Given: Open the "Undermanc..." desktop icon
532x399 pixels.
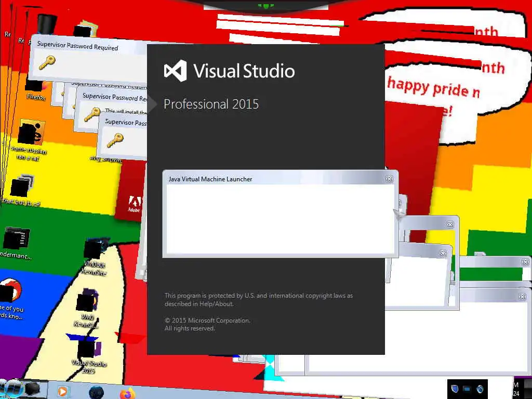Looking at the screenshot, I should (16, 243).
